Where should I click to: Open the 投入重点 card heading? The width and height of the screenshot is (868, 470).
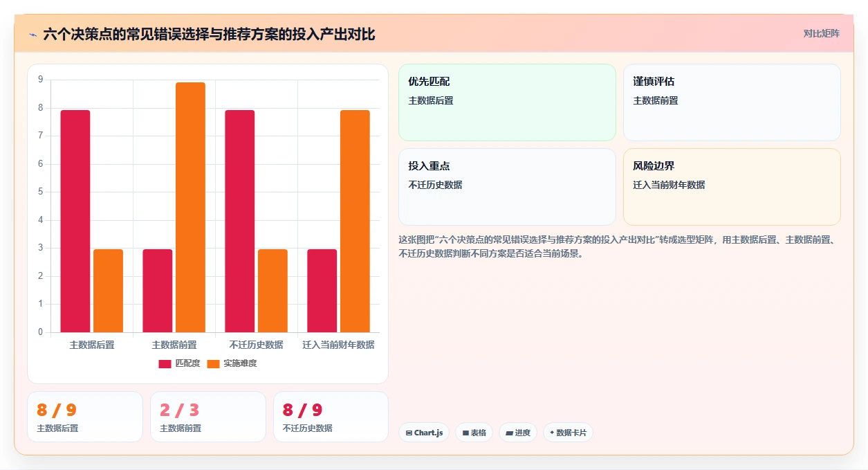tap(429, 166)
